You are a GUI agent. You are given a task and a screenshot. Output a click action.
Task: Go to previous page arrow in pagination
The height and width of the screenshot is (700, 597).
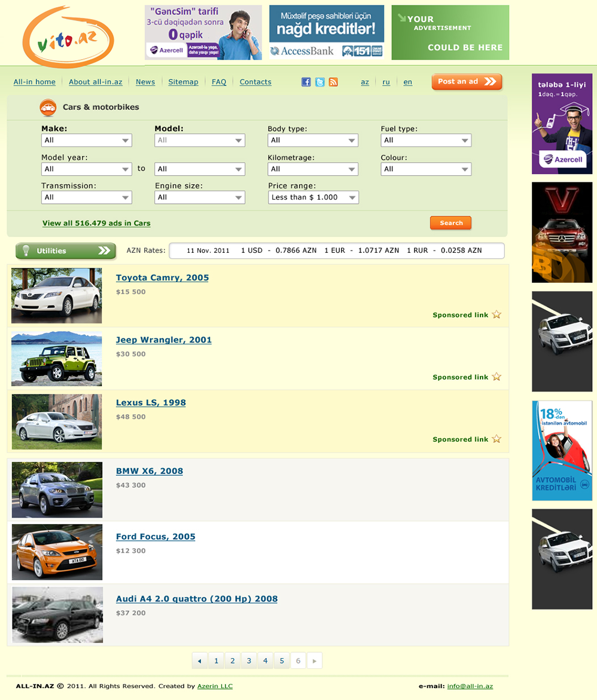click(x=200, y=661)
